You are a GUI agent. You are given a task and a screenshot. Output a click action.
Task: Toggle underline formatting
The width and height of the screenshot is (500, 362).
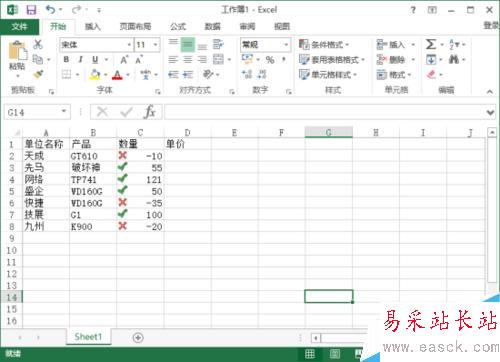tap(95, 59)
